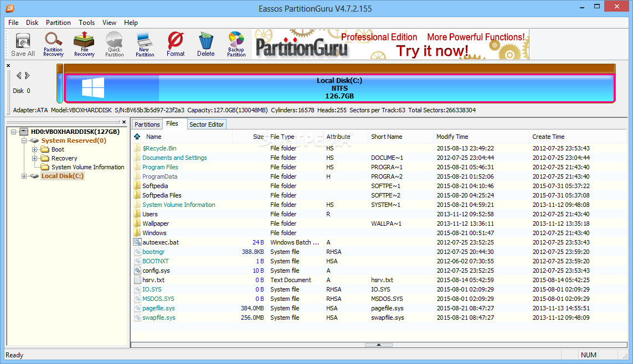The image size is (633, 364).
Task: Launch the File Recovery tool
Action: click(84, 44)
